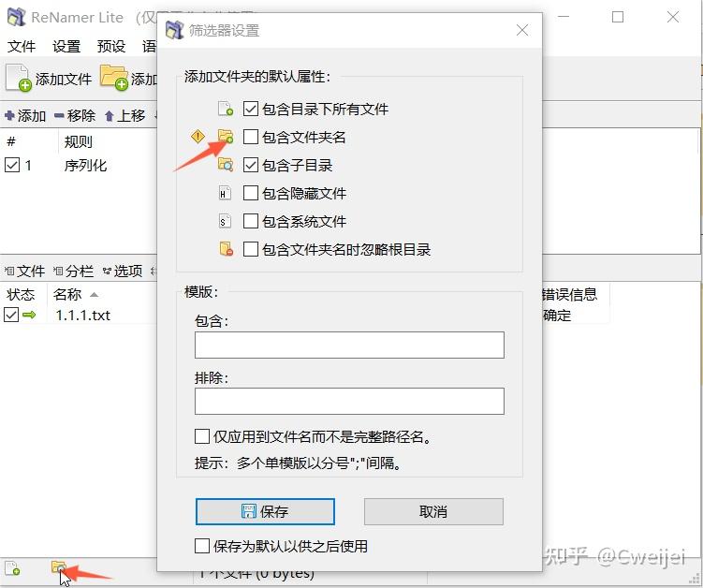Toggle 包含隐藏文件 checkbox

[x=251, y=193]
